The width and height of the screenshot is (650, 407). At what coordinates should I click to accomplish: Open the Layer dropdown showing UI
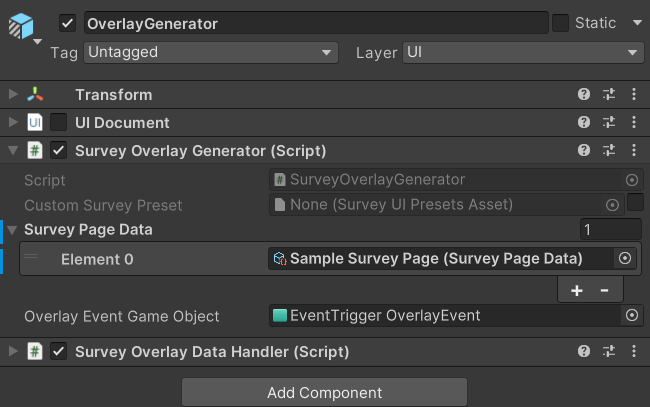click(x=523, y=53)
